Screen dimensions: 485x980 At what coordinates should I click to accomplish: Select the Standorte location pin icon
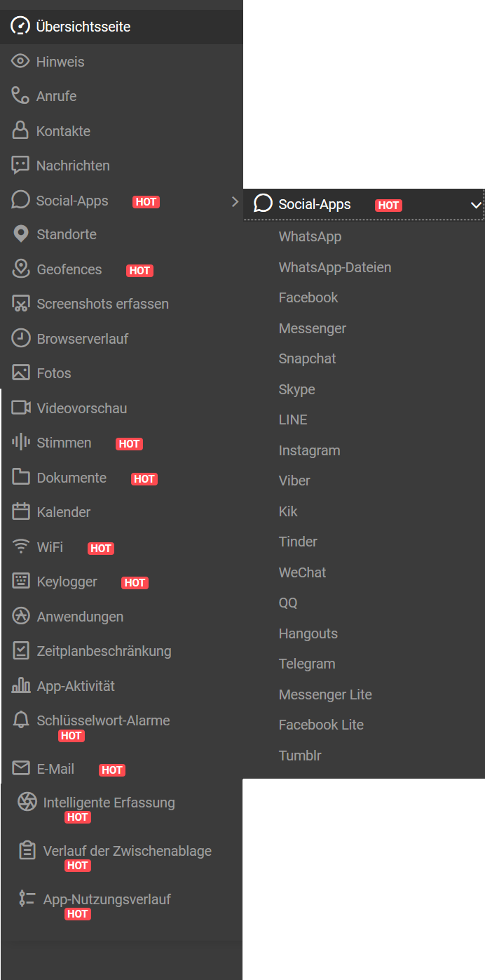point(20,234)
